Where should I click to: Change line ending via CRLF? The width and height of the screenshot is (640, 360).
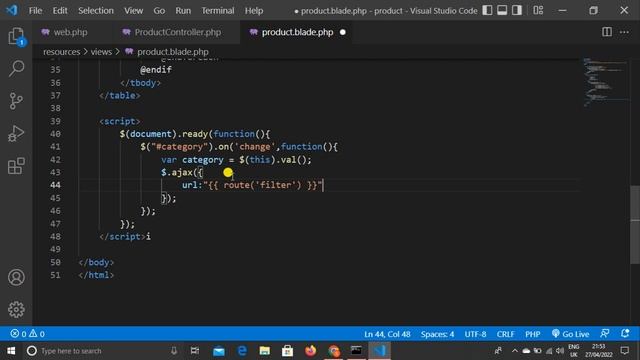point(505,334)
